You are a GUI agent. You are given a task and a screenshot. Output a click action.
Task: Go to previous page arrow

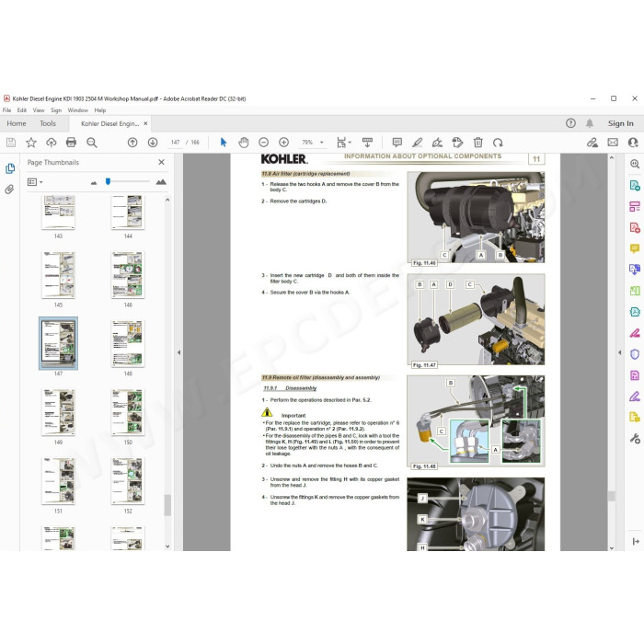pyautogui.click(x=132, y=143)
